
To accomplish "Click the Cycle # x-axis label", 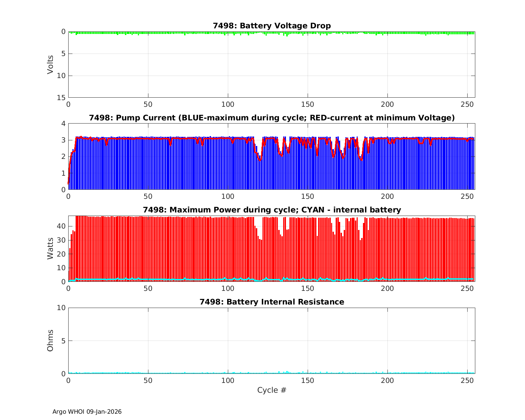I will click(272, 390).
